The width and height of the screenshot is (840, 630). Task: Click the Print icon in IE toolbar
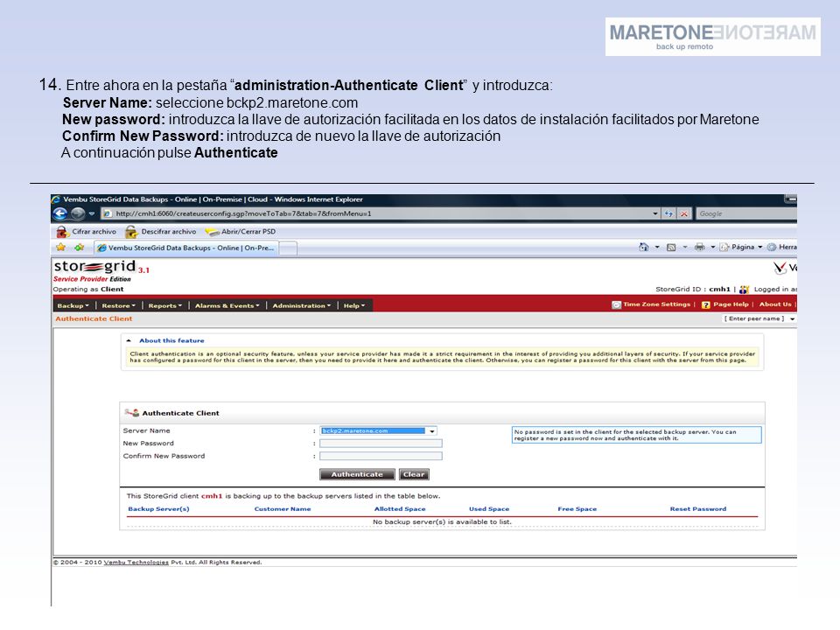tap(699, 247)
